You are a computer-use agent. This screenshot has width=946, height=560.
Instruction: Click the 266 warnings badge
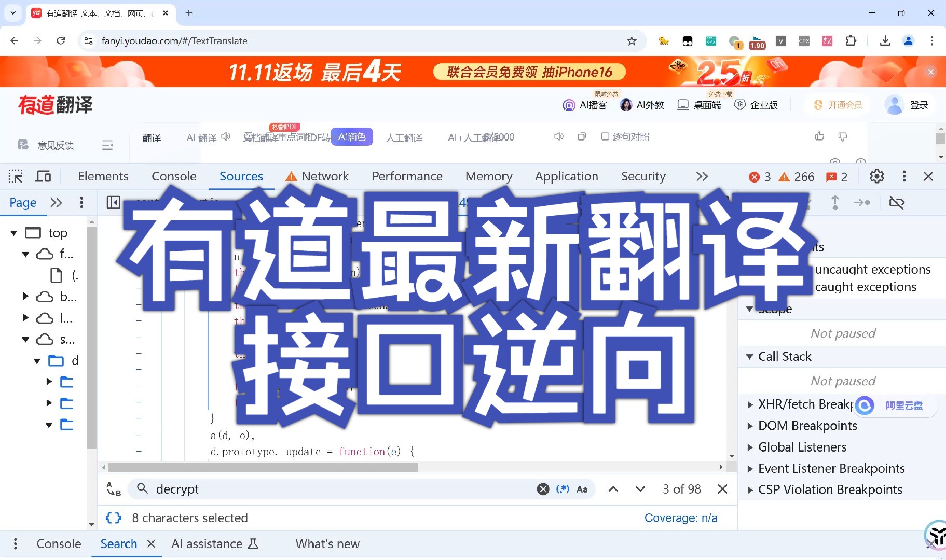(797, 177)
